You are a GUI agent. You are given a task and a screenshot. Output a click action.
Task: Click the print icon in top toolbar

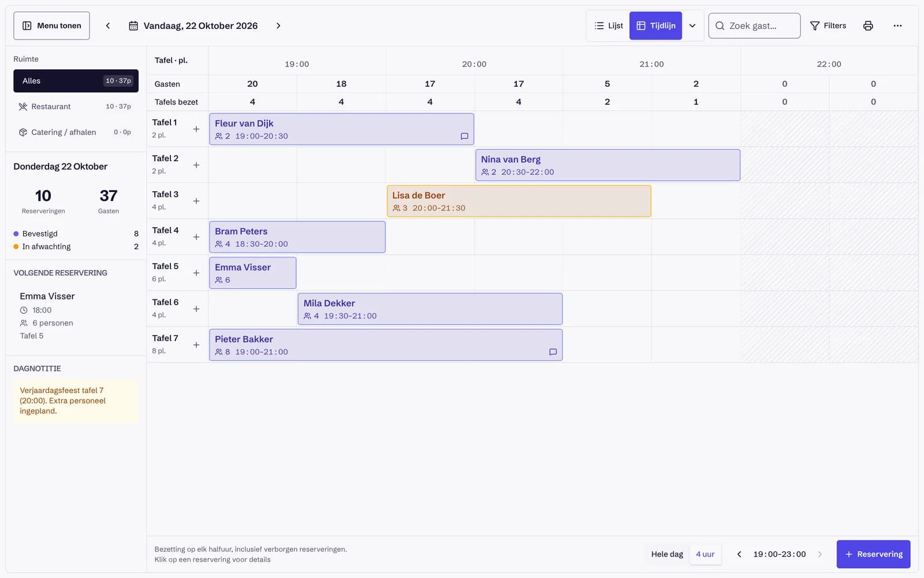pos(867,25)
